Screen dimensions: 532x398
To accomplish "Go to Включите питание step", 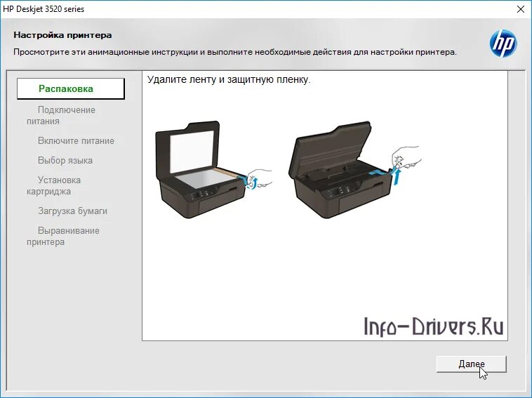I will click(76, 141).
